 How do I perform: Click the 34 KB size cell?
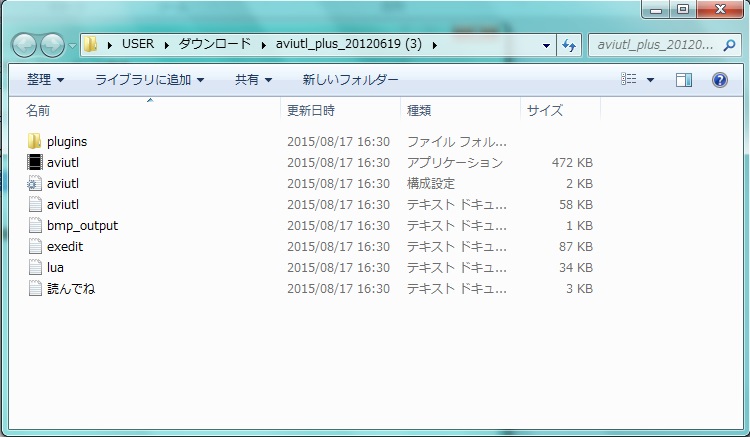[x=576, y=268]
